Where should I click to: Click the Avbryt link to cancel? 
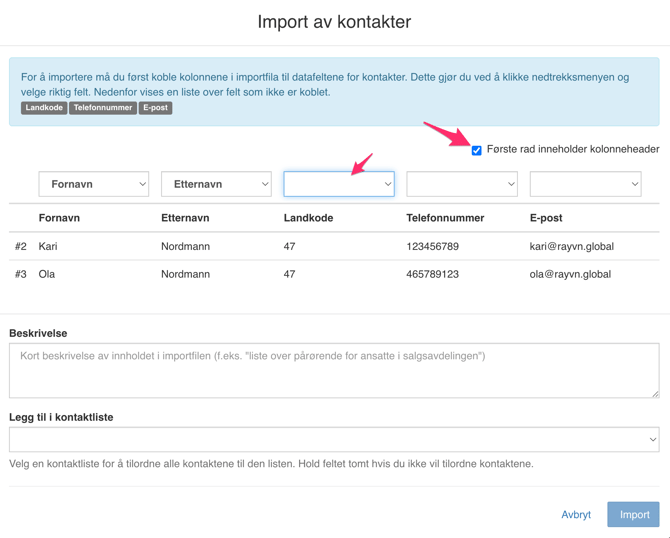pyautogui.click(x=576, y=515)
